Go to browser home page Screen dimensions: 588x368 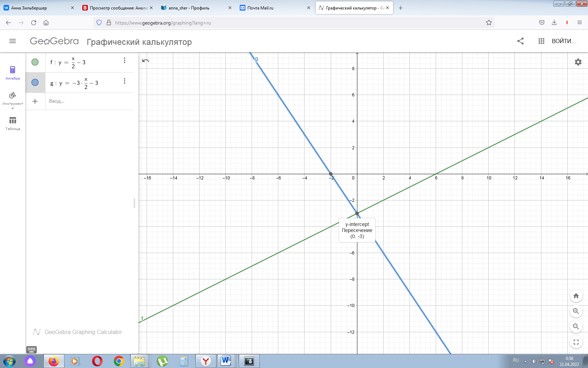point(46,22)
